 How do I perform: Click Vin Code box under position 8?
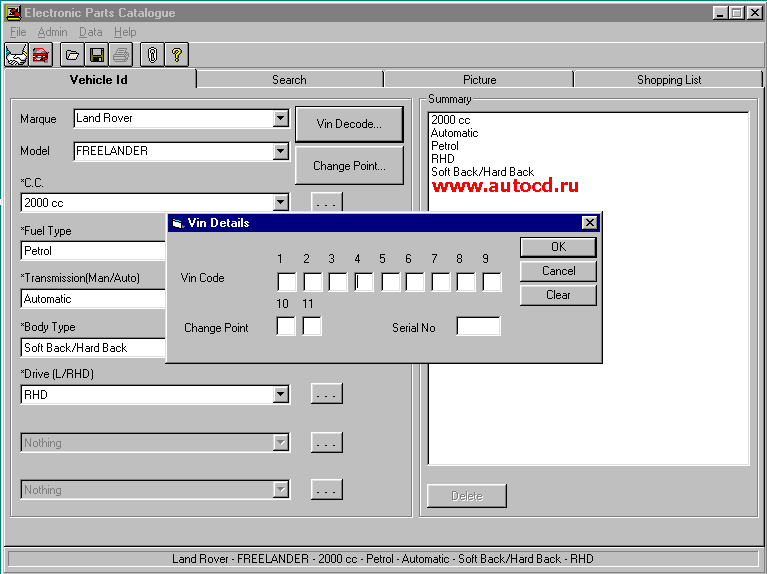pyautogui.click(x=466, y=282)
